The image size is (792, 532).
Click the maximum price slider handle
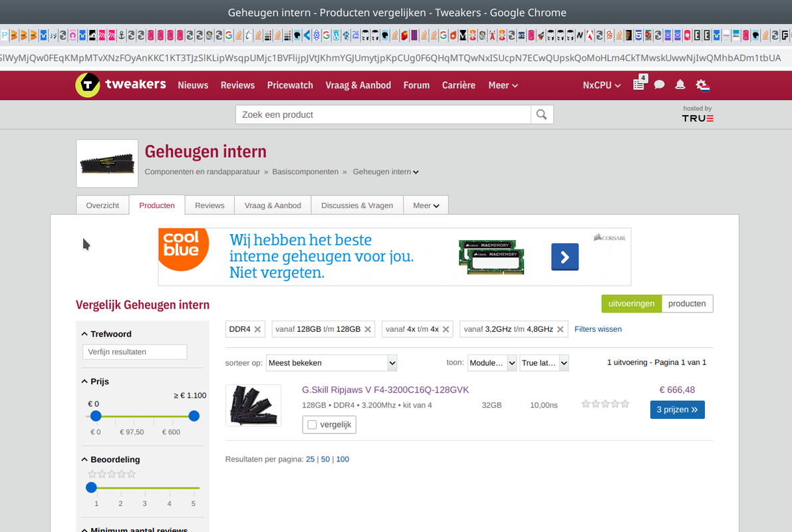(x=194, y=416)
